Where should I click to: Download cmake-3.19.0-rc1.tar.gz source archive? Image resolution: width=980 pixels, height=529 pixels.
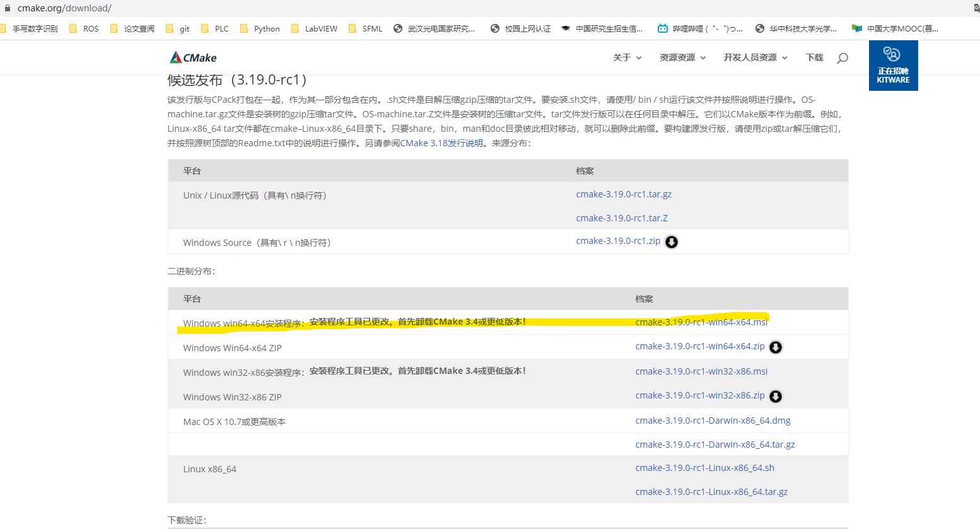624,194
